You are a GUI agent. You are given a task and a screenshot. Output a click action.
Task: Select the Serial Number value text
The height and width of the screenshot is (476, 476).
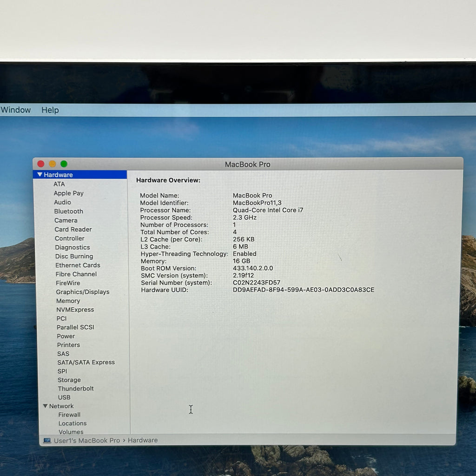pyautogui.click(x=257, y=283)
